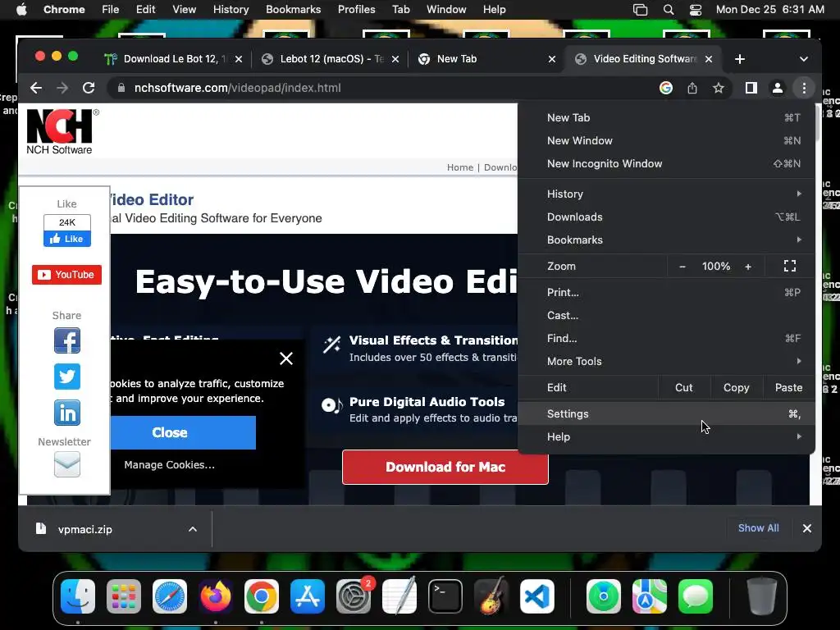Close the downloads bar
This screenshot has height=630, width=840.
(807, 529)
